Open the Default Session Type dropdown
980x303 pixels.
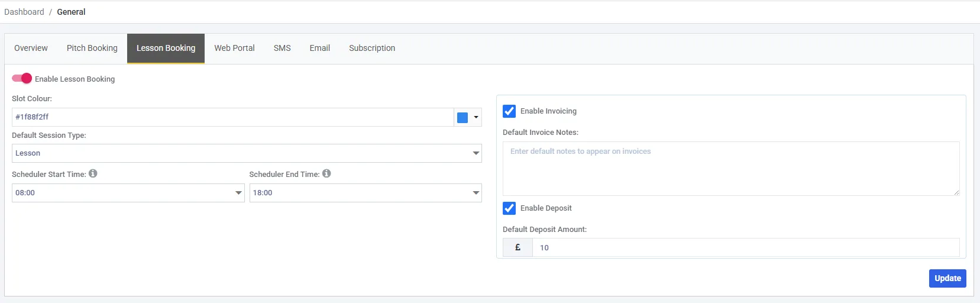247,153
